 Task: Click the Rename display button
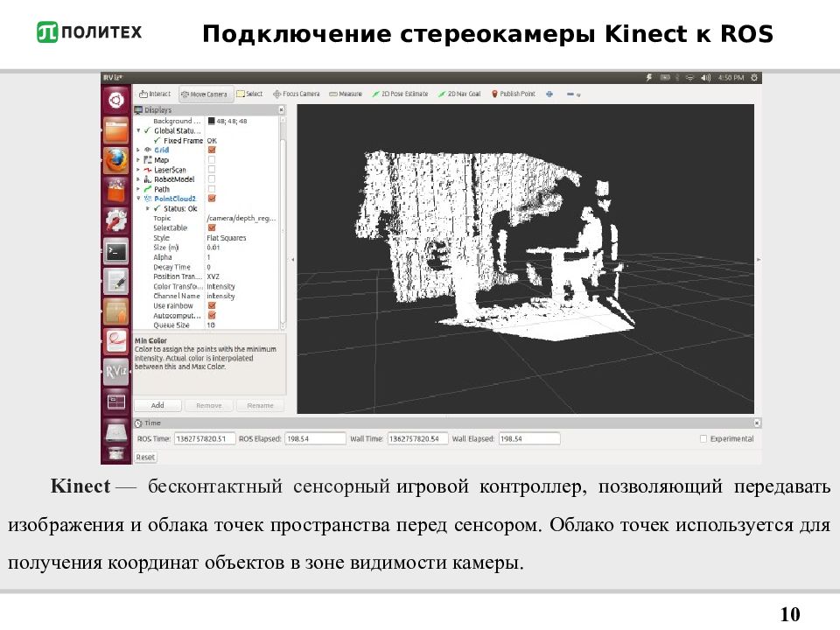[261, 405]
